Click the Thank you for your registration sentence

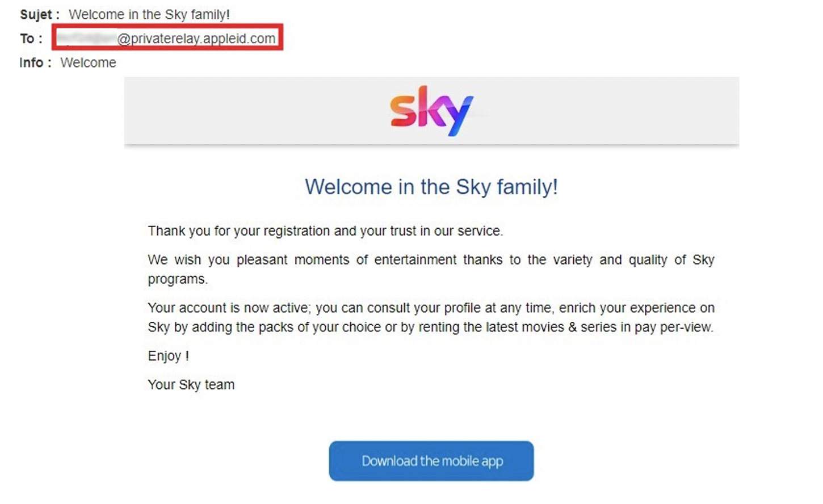(325, 231)
